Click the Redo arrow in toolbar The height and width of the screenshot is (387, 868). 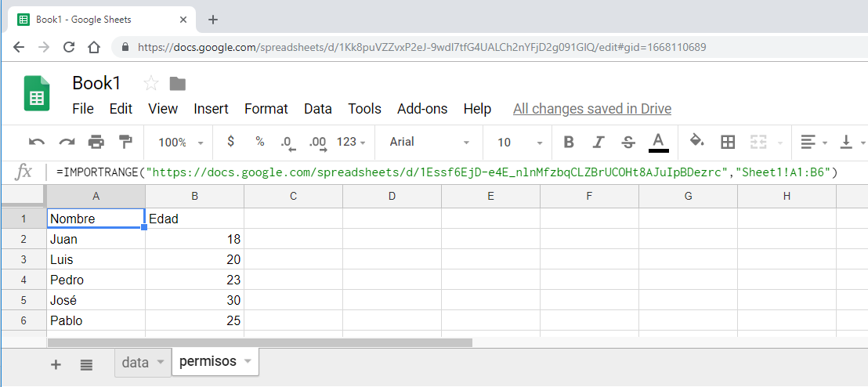67,142
